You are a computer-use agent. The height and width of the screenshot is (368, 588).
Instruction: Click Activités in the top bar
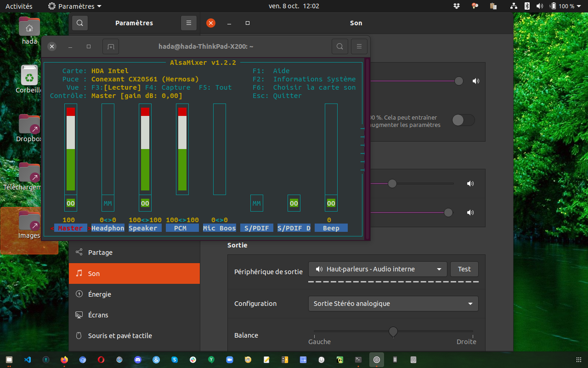tap(19, 6)
